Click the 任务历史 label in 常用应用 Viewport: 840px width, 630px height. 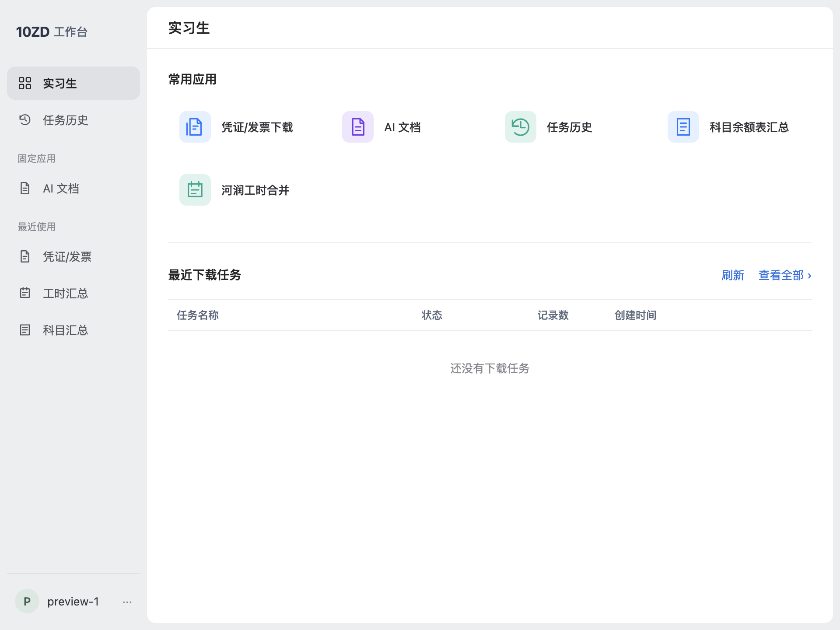[570, 127]
